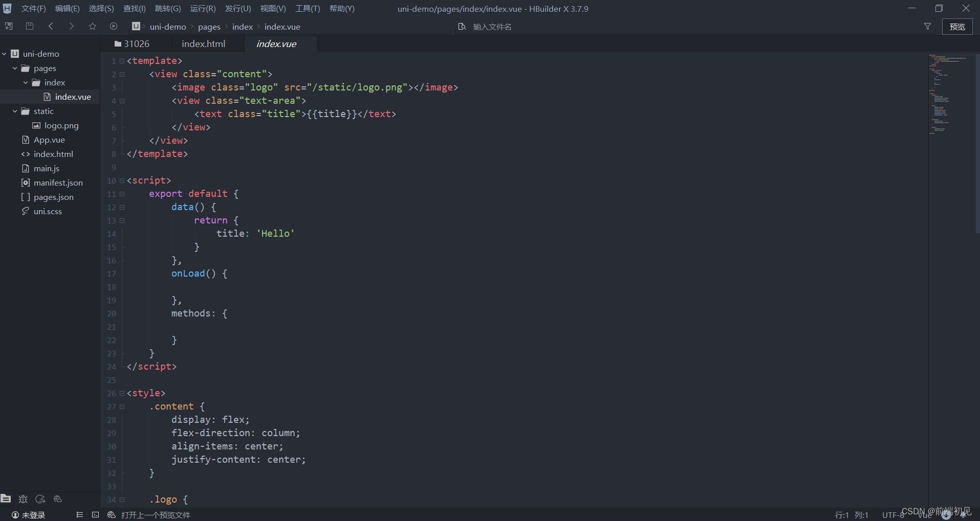Click the save file toolbar icon
980x521 pixels.
30,26
